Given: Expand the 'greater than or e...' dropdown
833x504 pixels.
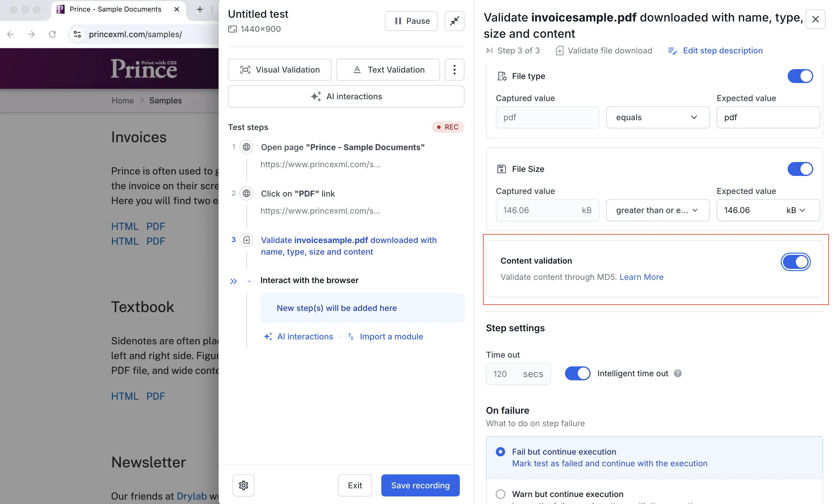Looking at the screenshot, I should (657, 210).
